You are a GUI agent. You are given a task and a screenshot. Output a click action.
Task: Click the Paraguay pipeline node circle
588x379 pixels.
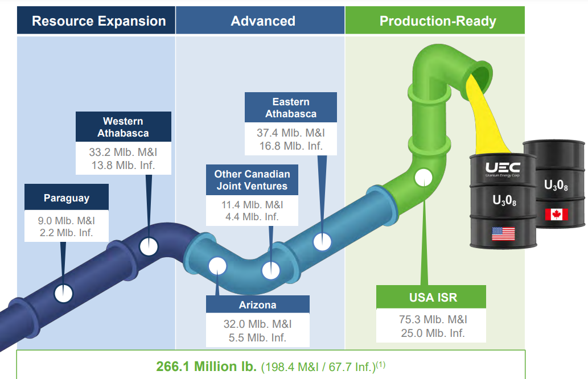pos(64,294)
